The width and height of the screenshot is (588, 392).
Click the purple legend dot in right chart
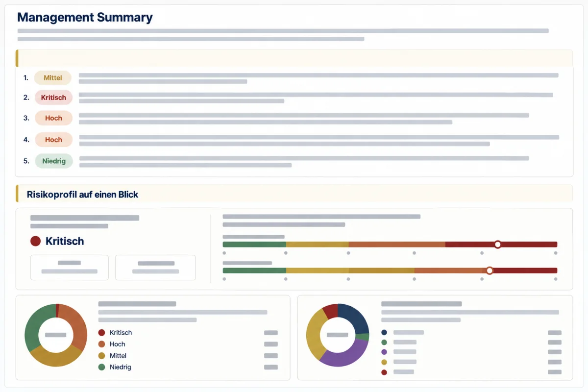(384, 352)
